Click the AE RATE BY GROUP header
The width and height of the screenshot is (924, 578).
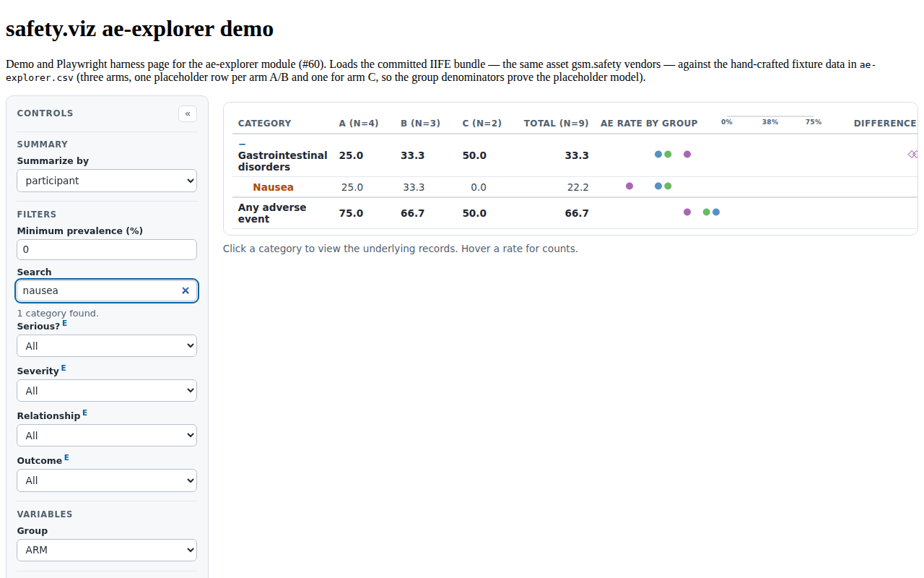point(649,123)
